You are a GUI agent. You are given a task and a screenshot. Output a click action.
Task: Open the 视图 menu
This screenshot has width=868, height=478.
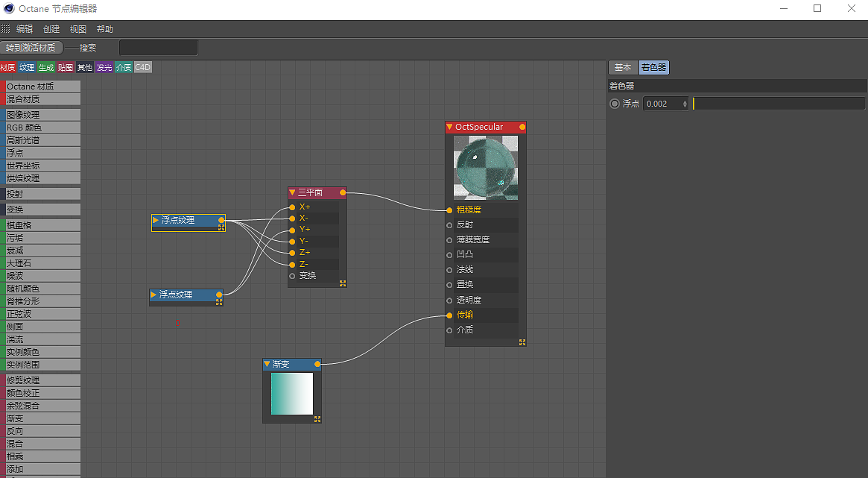[x=78, y=29]
